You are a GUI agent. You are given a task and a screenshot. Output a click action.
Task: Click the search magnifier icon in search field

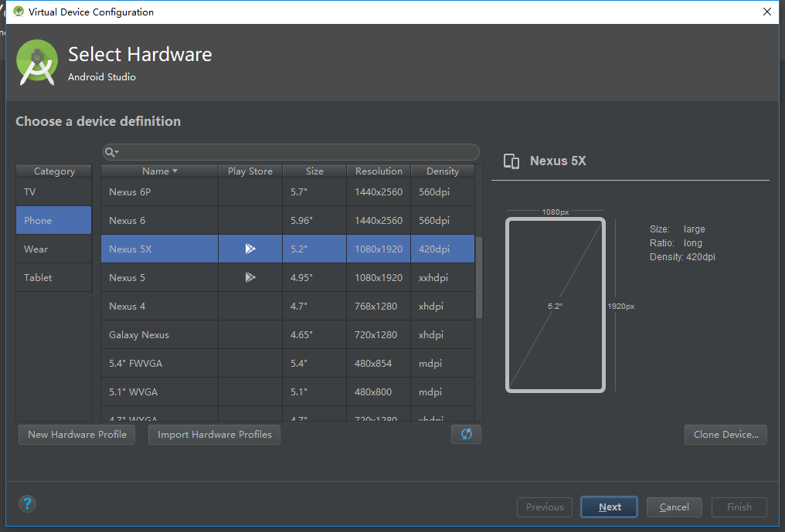coord(111,152)
